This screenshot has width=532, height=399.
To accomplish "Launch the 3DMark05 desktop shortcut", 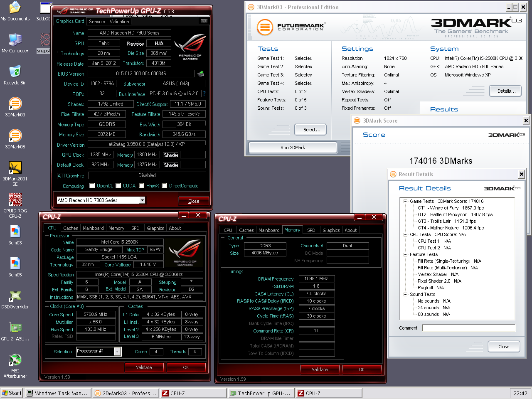I will coord(15,139).
